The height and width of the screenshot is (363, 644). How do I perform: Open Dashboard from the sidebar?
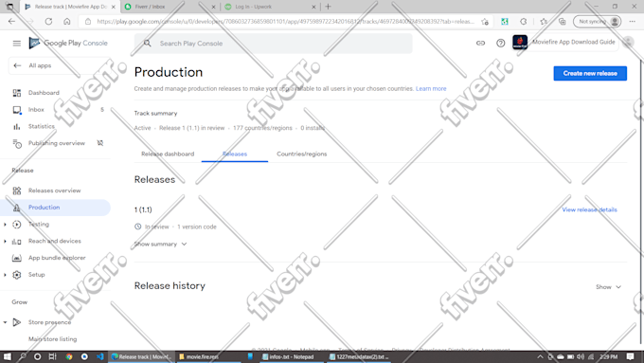(x=44, y=93)
